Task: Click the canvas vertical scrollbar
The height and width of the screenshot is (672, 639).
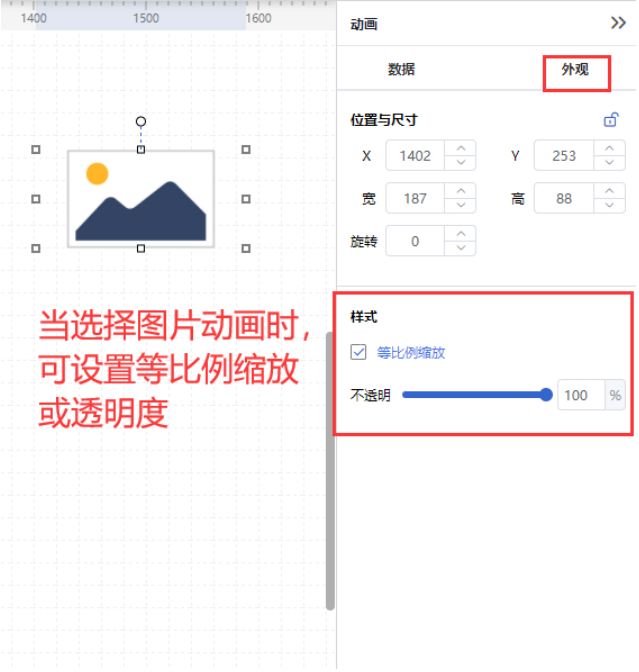Action: coord(330,471)
